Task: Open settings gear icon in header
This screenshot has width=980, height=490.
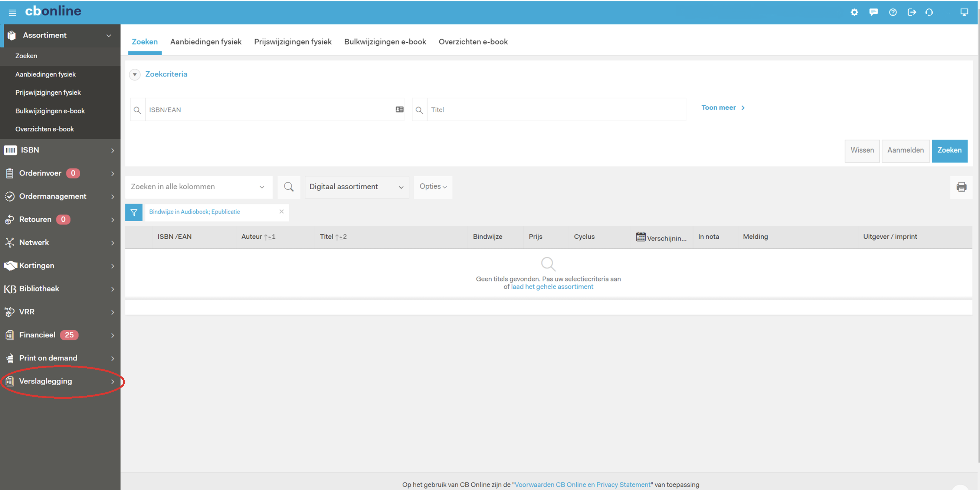Action: pyautogui.click(x=855, y=12)
